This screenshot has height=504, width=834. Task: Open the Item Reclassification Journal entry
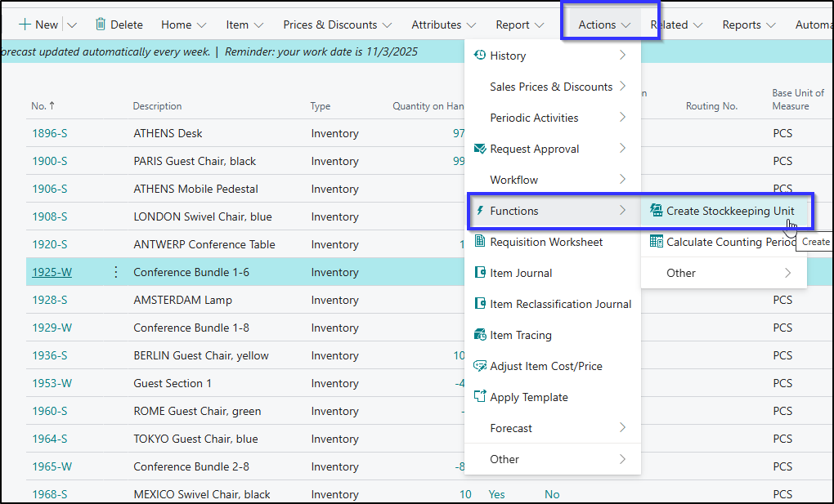coord(560,304)
